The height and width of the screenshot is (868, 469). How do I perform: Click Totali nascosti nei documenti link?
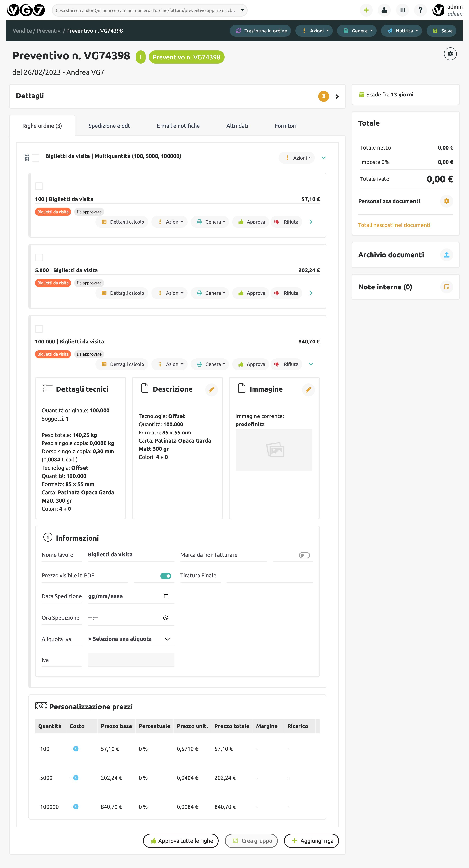394,225
